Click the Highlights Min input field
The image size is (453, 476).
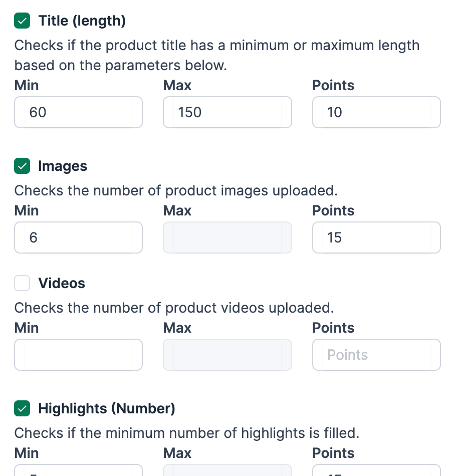click(78, 471)
